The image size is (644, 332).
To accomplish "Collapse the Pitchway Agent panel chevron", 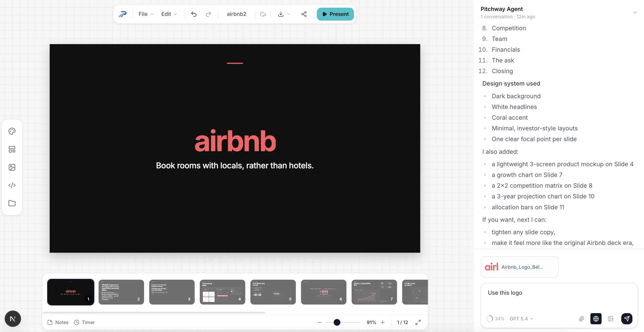I will 635,12.
